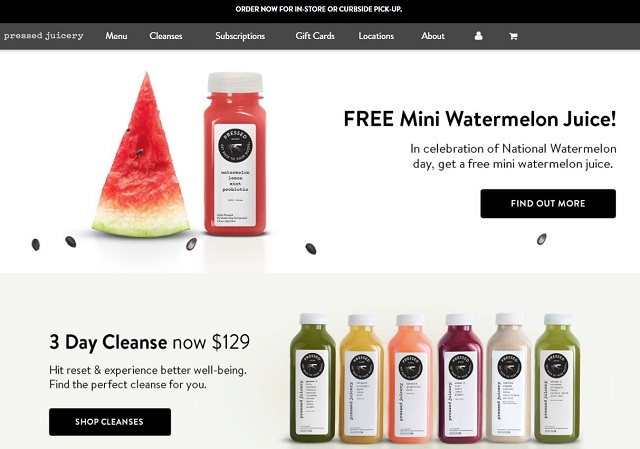Image resolution: width=640 pixels, height=449 pixels.
Task: Open the Menu navigation item
Action: pyautogui.click(x=116, y=36)
